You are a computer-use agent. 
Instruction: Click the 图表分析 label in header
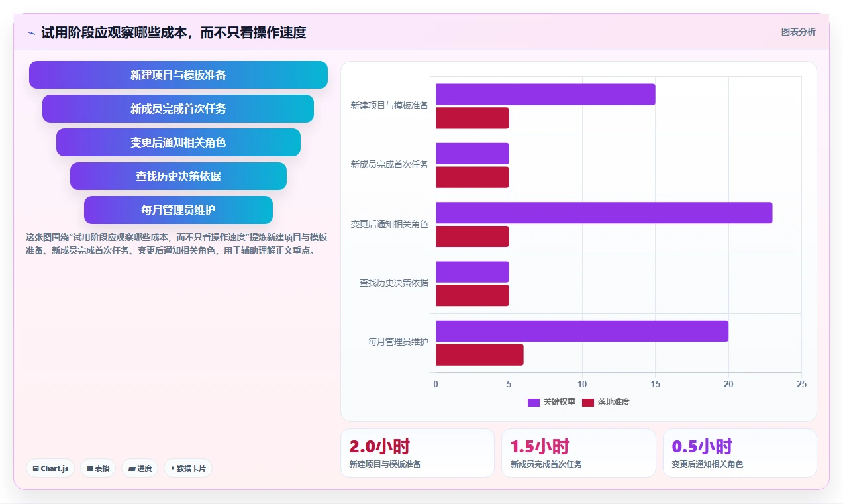tap(798, 32)
